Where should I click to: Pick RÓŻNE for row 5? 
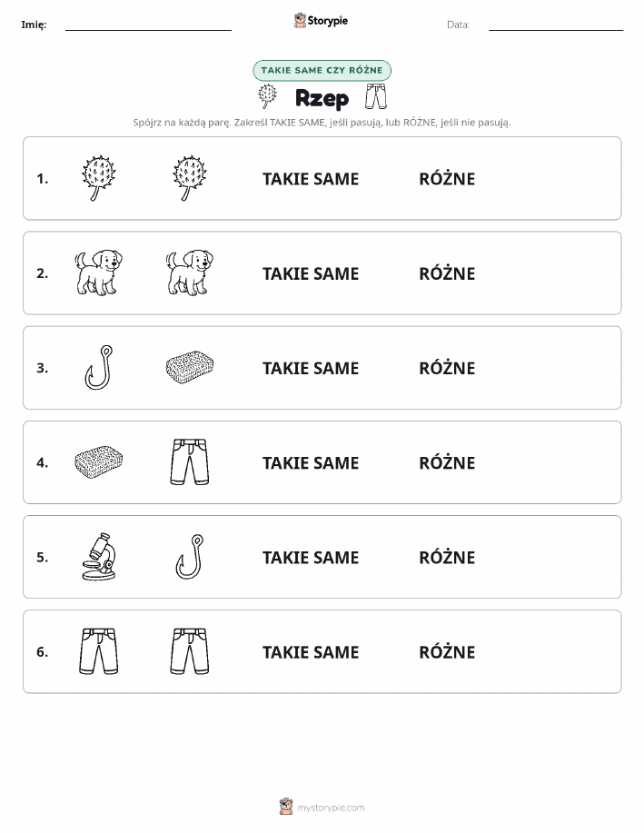click(x=447, y=557)
